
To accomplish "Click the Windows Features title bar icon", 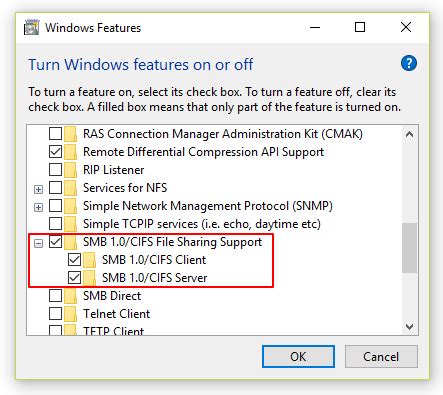I will click(31, 28).
